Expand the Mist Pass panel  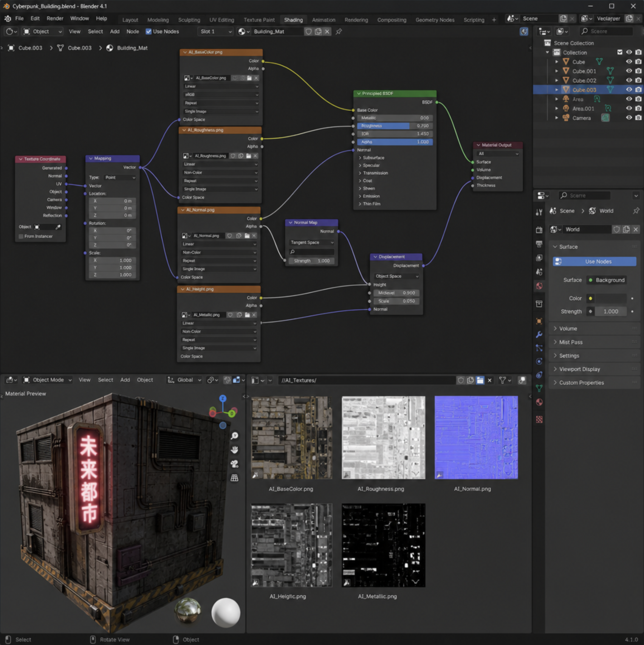(594, 342)
